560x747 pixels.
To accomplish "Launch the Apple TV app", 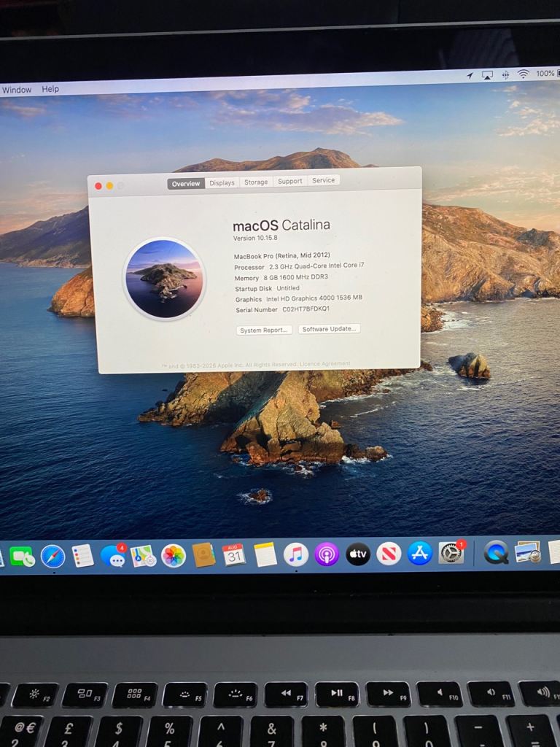I will point(357,554).
